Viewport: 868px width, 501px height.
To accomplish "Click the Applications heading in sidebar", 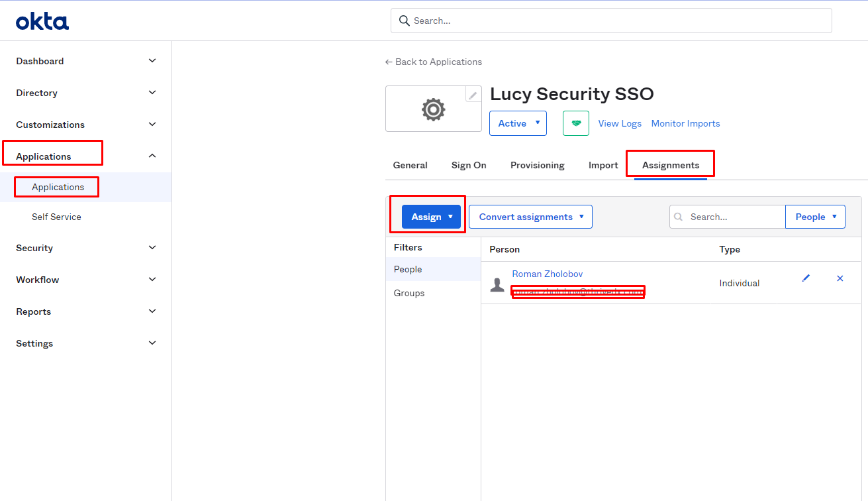I will pos(44,156).
